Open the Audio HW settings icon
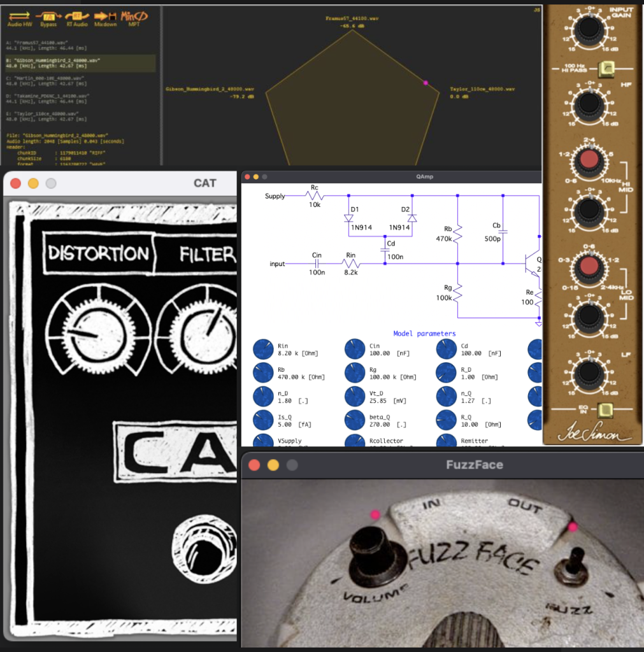Viewport: 644px width, 652px height. [19, 15]
